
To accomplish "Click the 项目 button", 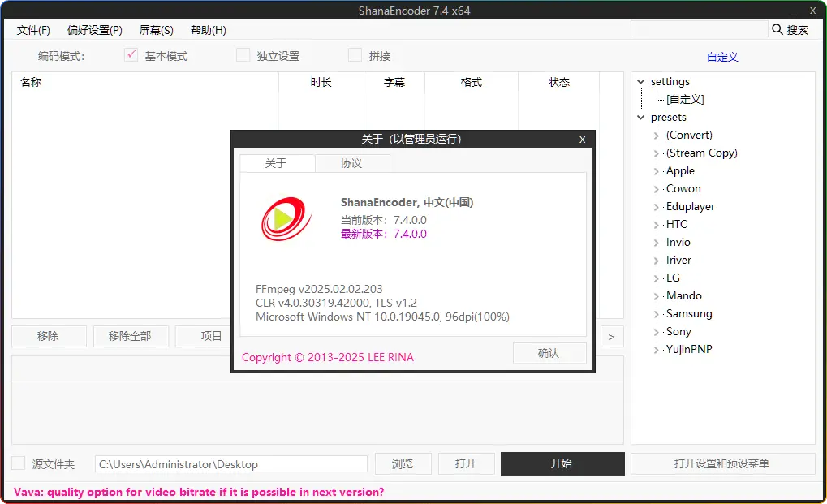I will (x=204, y=336).
